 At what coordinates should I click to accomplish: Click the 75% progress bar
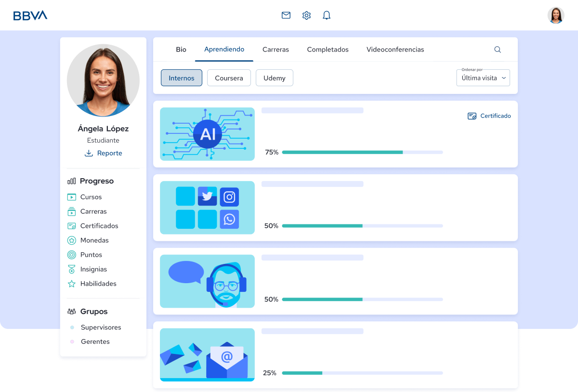click(x=363, y=152)
